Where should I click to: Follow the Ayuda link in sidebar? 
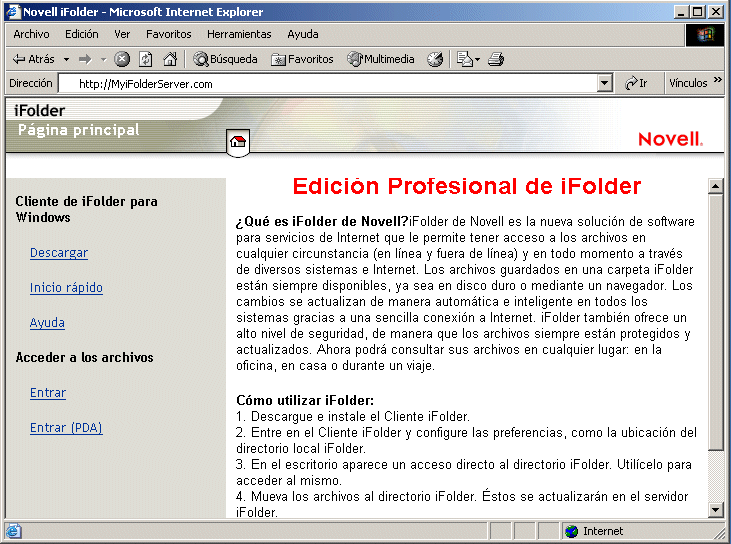pos(47,323)
